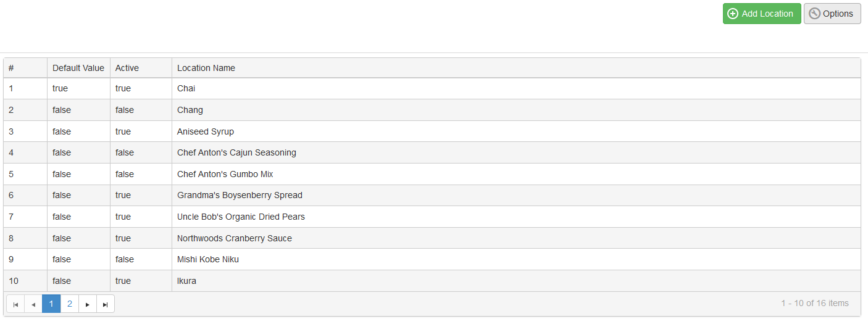The width and height of the screenshot is (868, 324).
Task: Click the Ikura location cell
Action: click(516, 281)
